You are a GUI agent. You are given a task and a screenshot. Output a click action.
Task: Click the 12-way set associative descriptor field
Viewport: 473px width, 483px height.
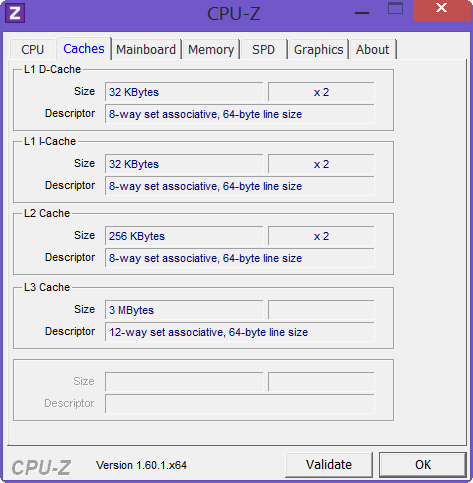[240, 332]
